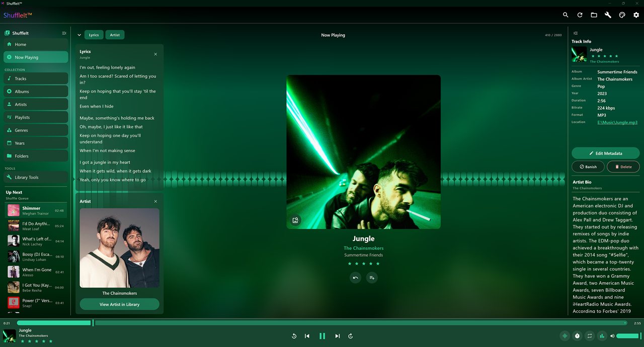Close the Lyrics panel
This screenshot has width=644, height=347.
click(x=155, y=54)
